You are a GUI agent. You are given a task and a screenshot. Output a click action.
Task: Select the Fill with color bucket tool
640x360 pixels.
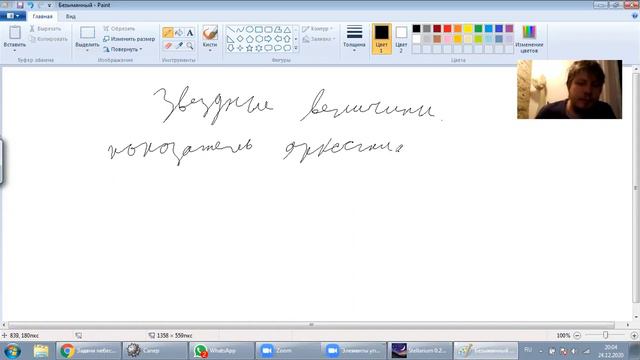click(x=179, y=33)
